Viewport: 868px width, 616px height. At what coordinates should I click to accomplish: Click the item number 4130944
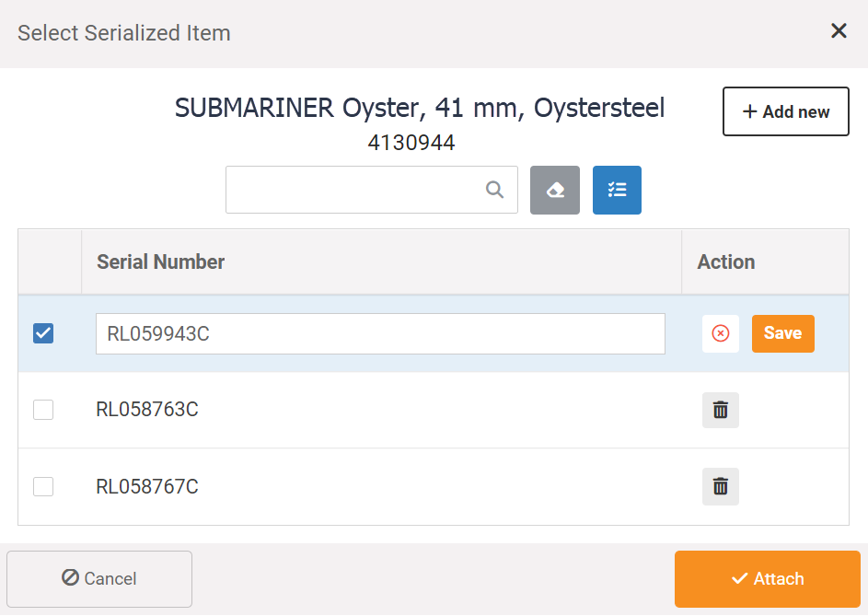tap(411, 143)
